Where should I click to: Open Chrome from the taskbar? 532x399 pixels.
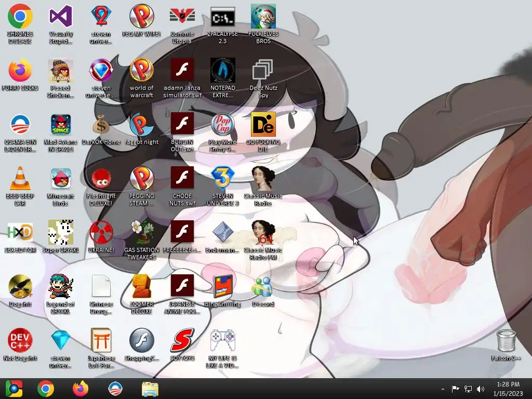pyautogui.click(x=46, y=389)
